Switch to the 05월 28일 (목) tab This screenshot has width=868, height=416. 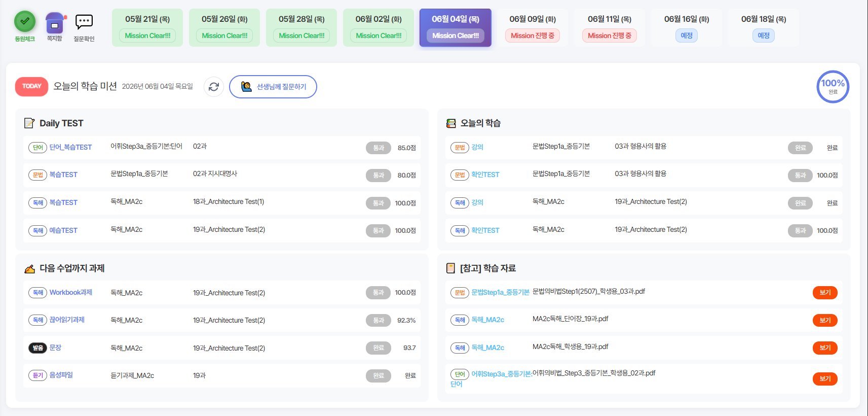(301, 27)
